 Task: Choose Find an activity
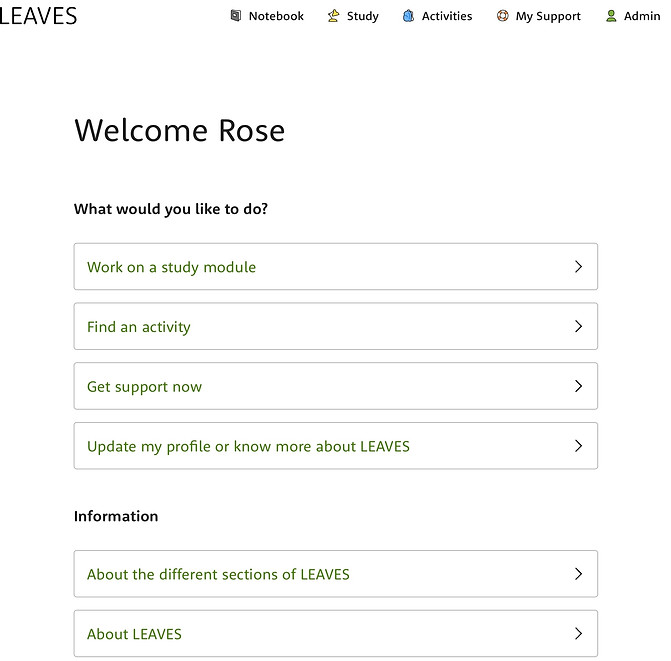336,326
